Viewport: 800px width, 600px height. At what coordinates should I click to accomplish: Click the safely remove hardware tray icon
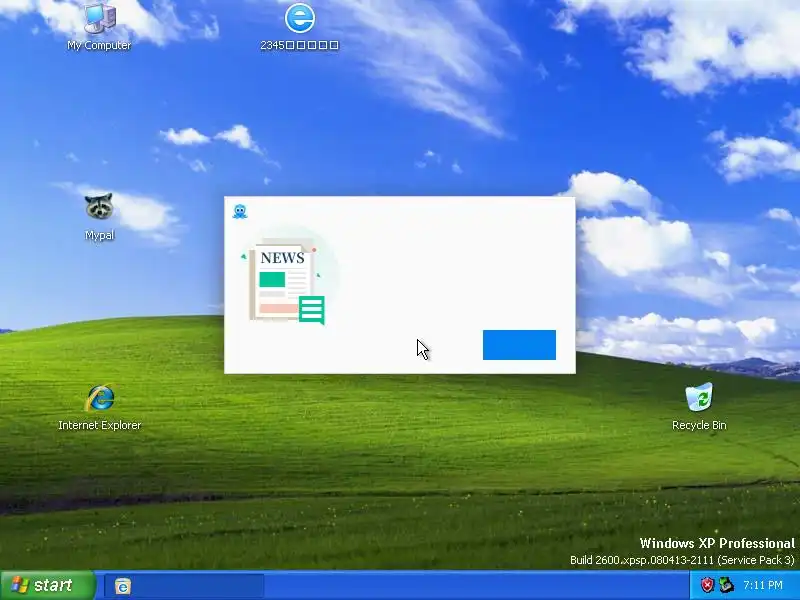[x=726, y=585]
